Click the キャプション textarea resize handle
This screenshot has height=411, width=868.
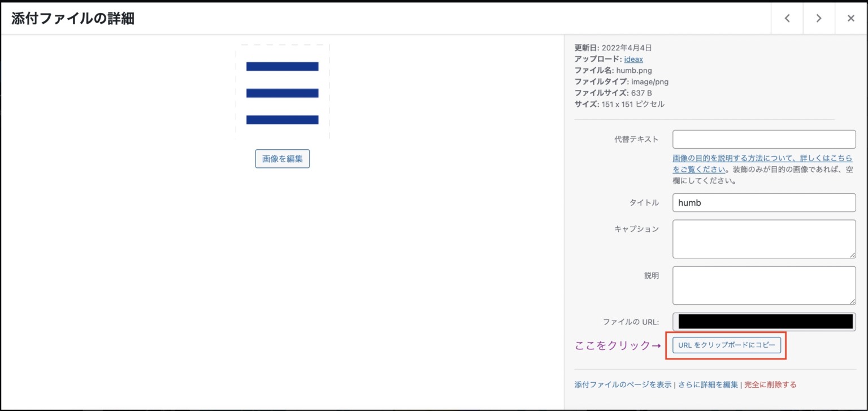852,255
